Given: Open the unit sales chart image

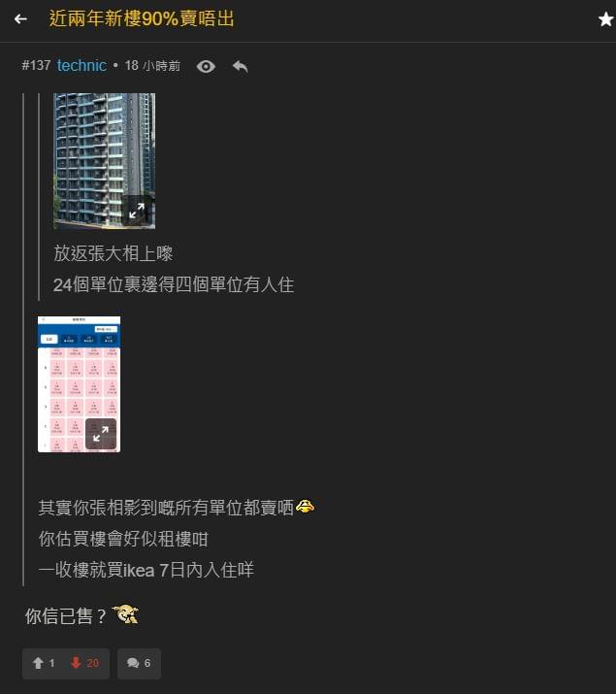Looking at the screenshot, I should (x=79, y=384).
